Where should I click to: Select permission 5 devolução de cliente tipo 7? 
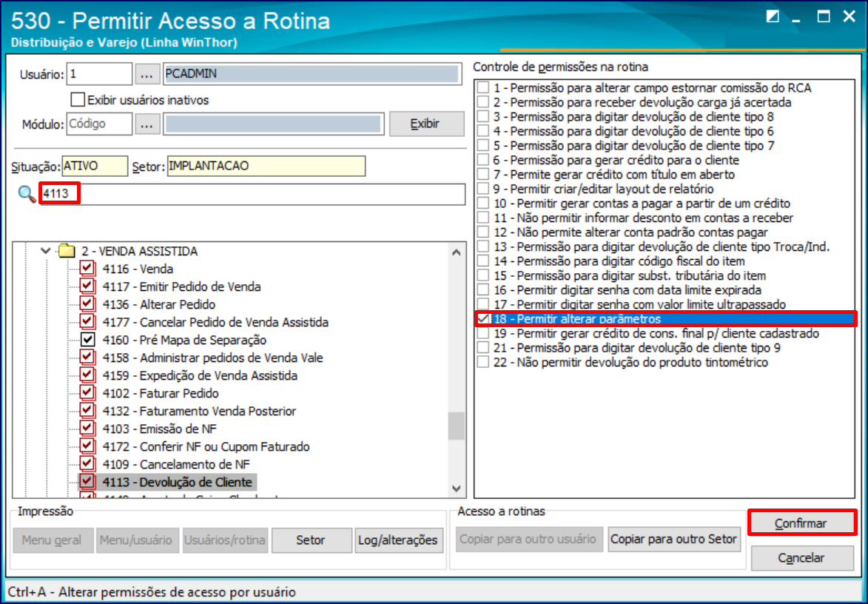coord(633,145)
